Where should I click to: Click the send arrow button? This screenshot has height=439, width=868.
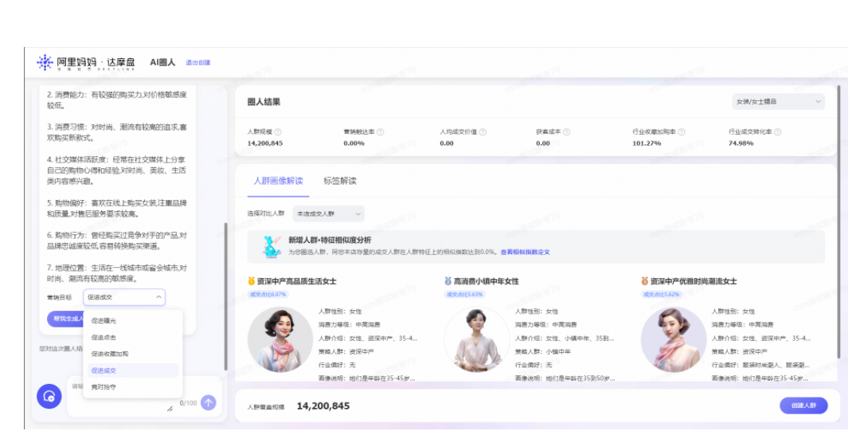tap(208, 402)
